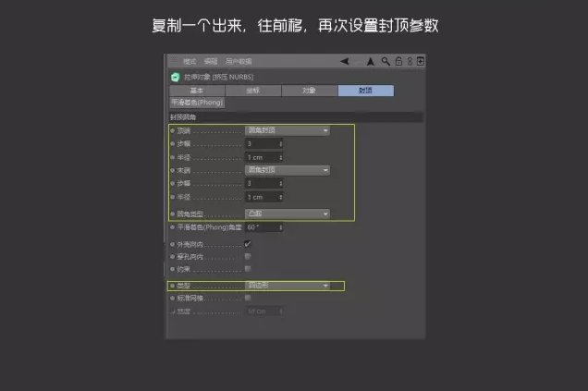
Task: Click stepper arrows of 半径 under 末端
Action: pos(280,197)
